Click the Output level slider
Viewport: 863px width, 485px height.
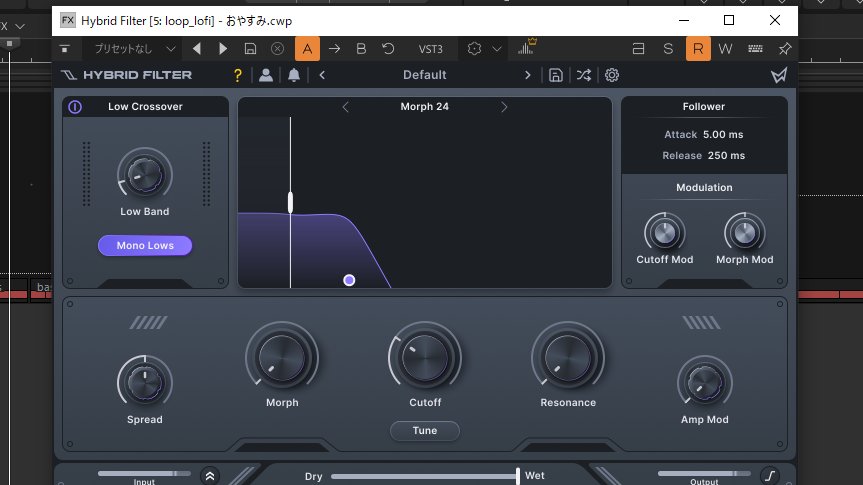(704, 473)
